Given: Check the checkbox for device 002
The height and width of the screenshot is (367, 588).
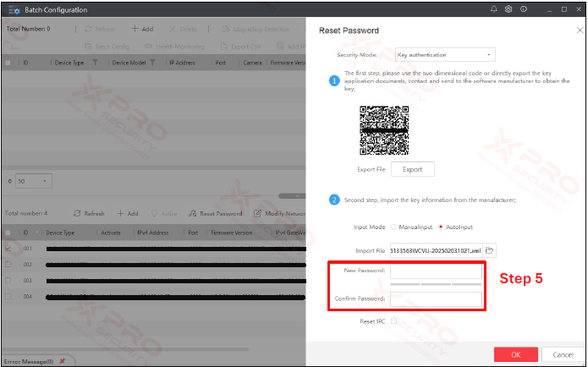Looking at the screenshot, I should tap(8, 265).
